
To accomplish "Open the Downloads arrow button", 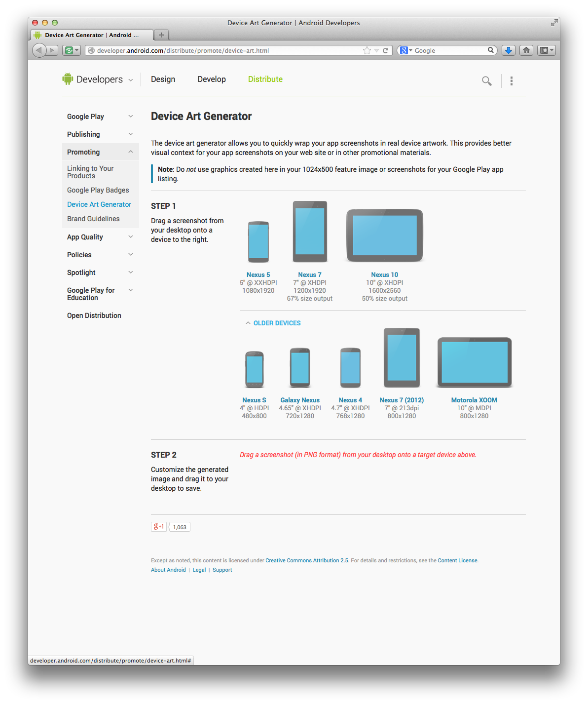I will point(509,50).
